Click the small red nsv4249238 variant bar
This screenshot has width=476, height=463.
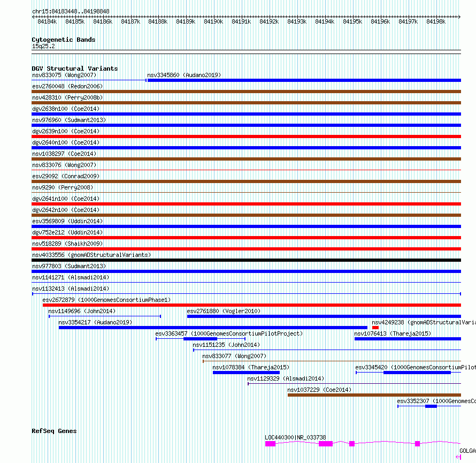(x=375, y=328)
